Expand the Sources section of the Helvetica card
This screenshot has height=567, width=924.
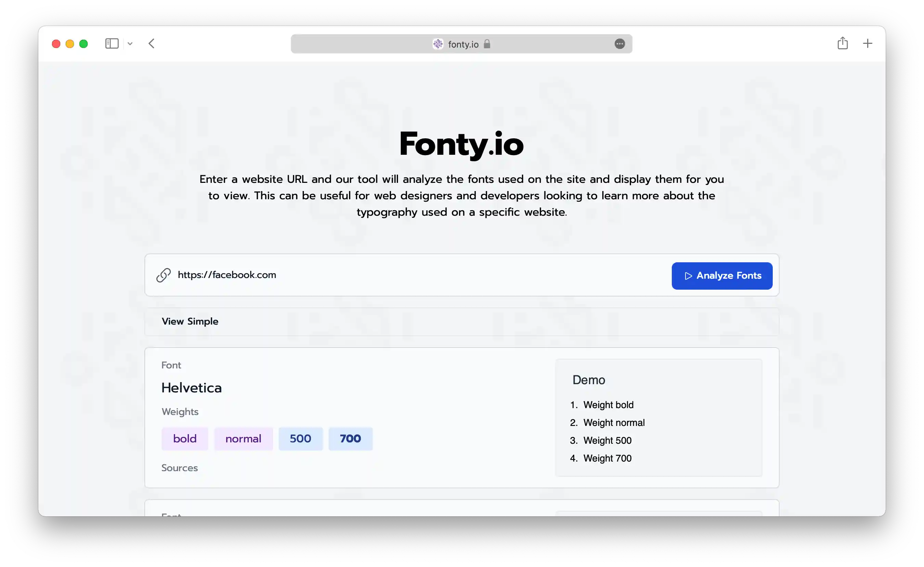click(x=180, y=468)
